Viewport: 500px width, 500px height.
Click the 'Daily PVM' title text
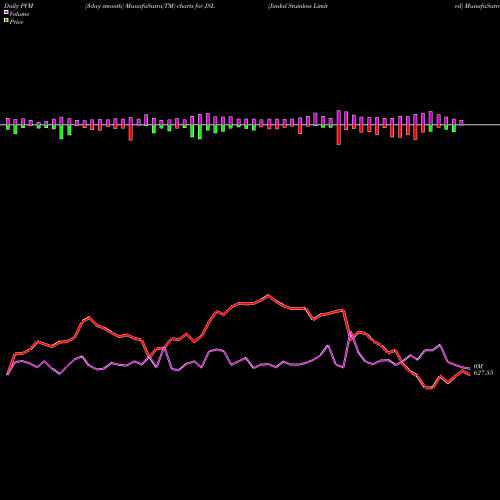(x=19, y=6)
